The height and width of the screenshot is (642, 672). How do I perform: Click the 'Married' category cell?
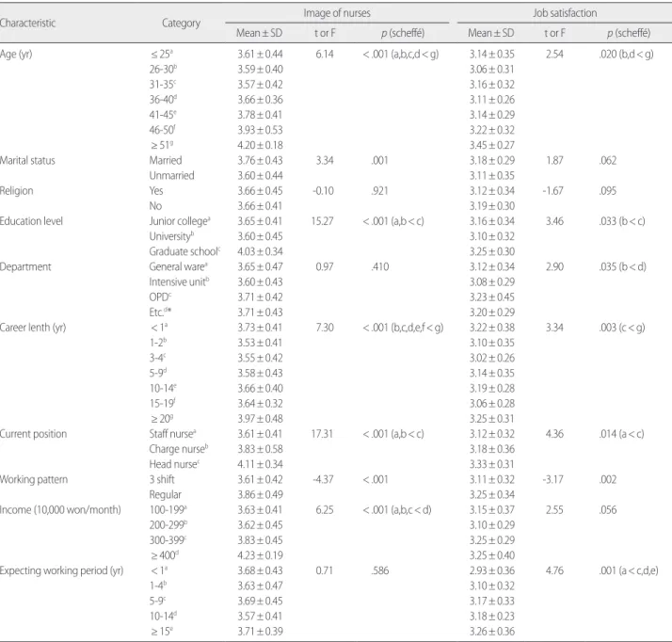[166, 160]
